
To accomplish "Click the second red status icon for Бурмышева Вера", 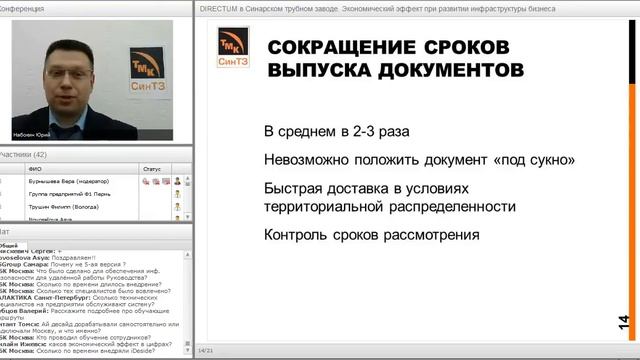I will pos(156,181).
